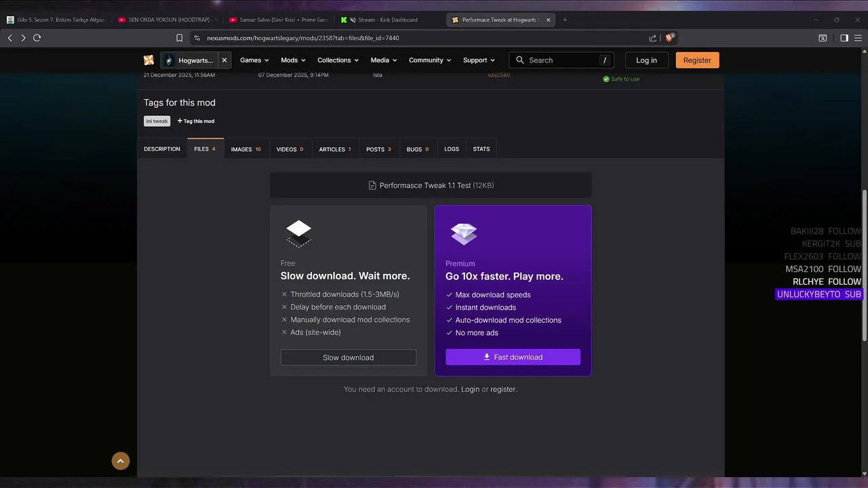Click the nexusmods URL address bar
Image resolution: width=868 pixels, height=488 pixels.
[420, 38]
